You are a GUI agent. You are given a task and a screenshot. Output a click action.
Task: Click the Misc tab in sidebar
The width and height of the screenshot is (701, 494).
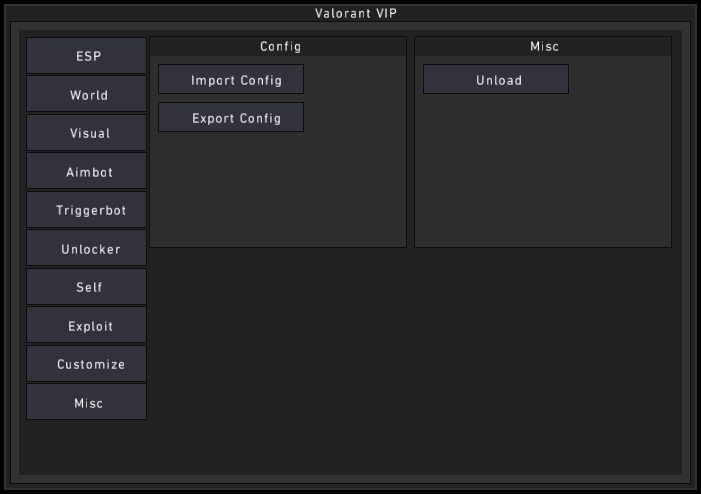pos(87,403)
